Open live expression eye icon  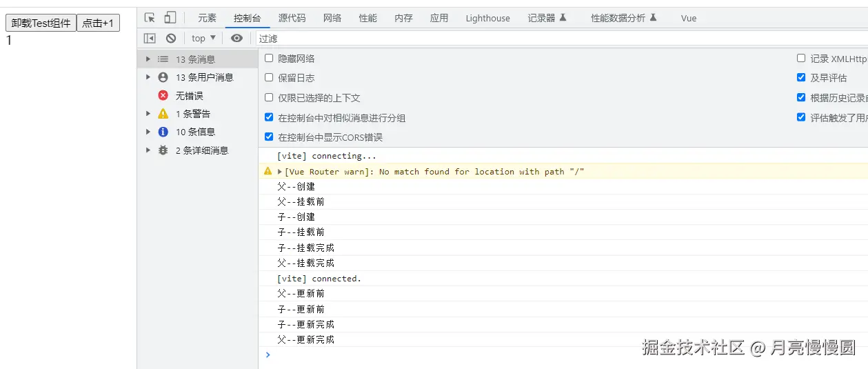tap(236, 38)
